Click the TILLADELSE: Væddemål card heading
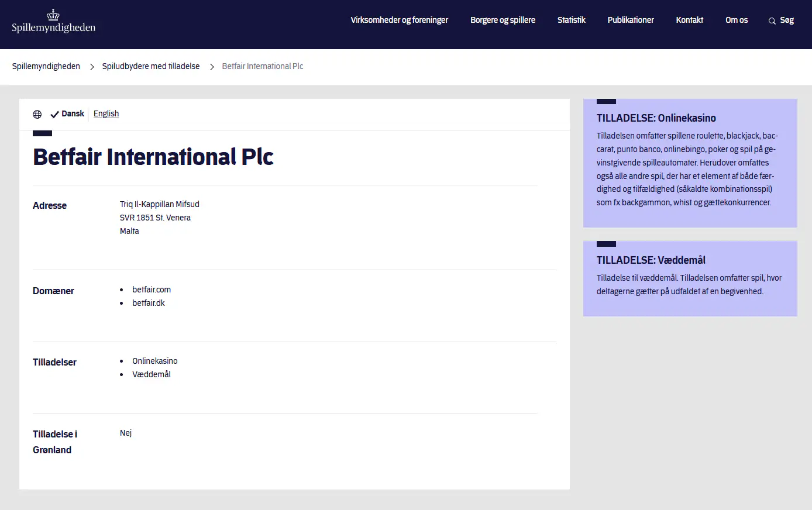Viewport: 812px width, 510px height. 651,260
